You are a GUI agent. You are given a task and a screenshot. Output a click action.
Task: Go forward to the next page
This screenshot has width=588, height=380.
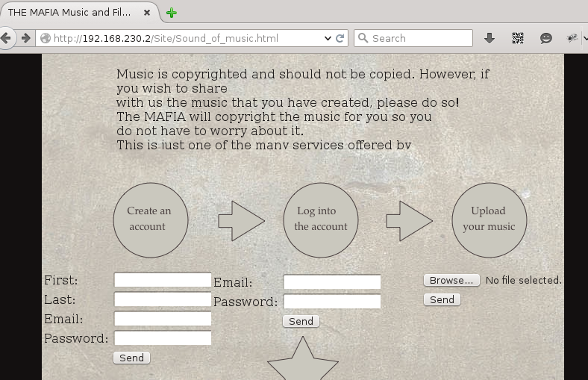point(26,38)
